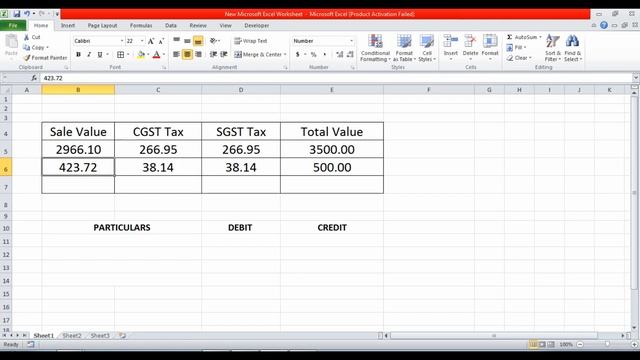The width and height of the screenshot is (640, 360).
Task: Open the Fill dropdown in Editing
Action: [x=516, y=47]
